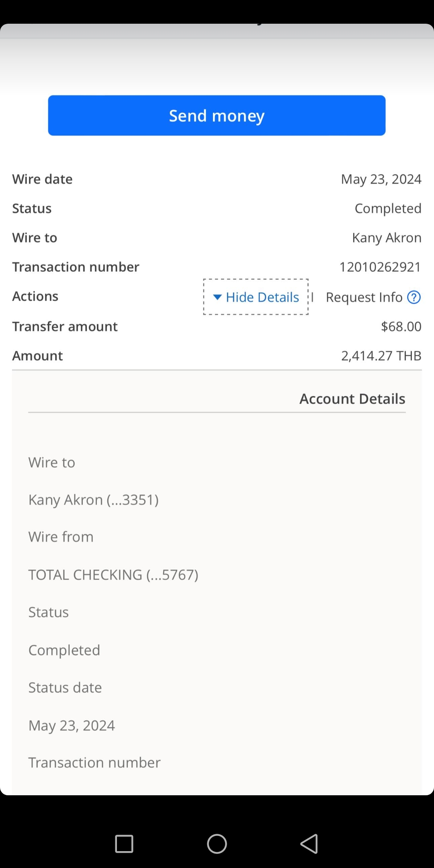Click the Request Info help question icon
Viewport: 434px width, 868px height.
[x=414, y=297]
